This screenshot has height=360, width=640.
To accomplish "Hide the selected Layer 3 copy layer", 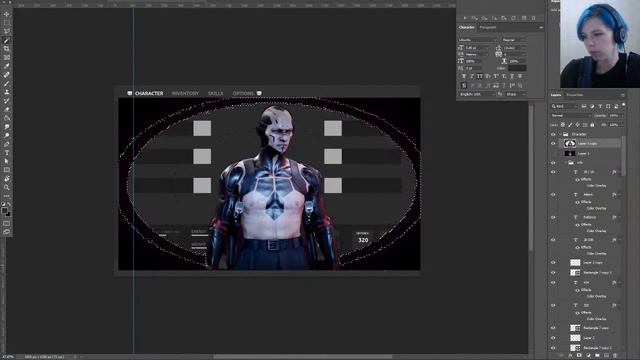I will tap(553, 144).
